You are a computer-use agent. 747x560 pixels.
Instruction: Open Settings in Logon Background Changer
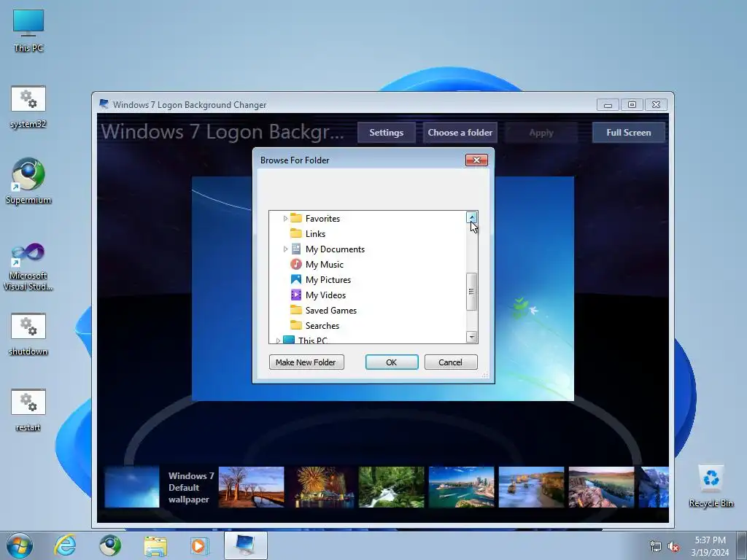[387, 133]
